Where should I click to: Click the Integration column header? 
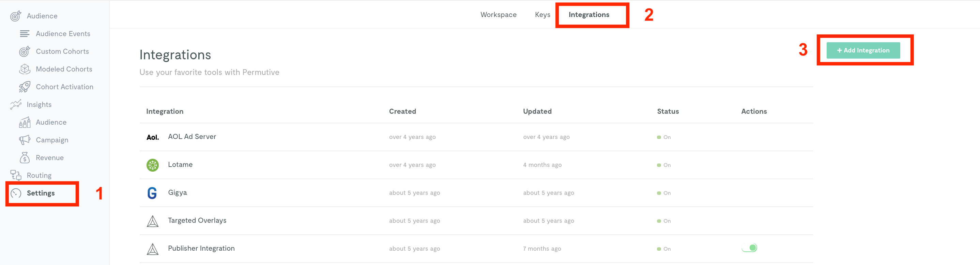[165, 111]
